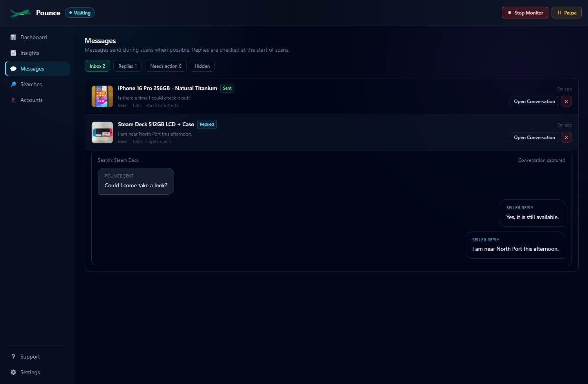This screenshot has height=384, width=588.
Task: Click 'I am near North Port' seller reply bubble
Action: pos(515,245)
